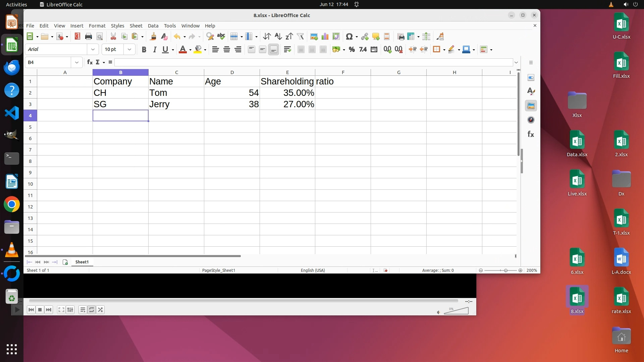Image resolution: width=644 pixels, height=362 pixels.
Task: Click the Sort Ascending icon
Action: [278, 37]
